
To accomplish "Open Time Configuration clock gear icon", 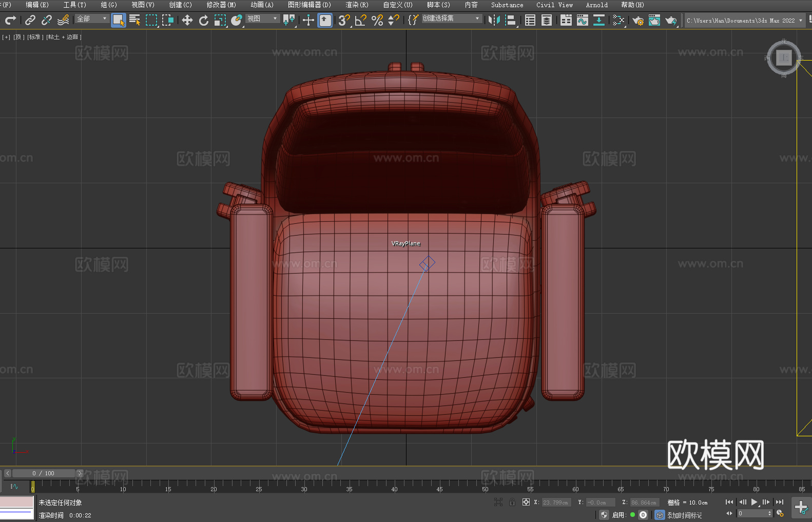I will click(x=780, y=513).
